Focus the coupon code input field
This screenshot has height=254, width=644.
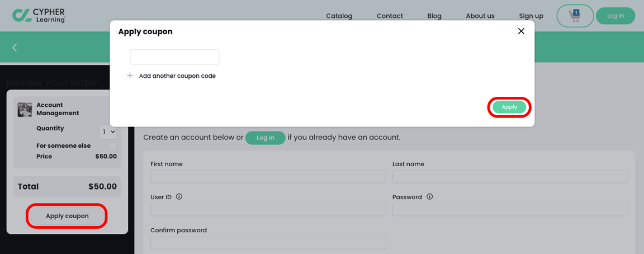pos(174,57)
